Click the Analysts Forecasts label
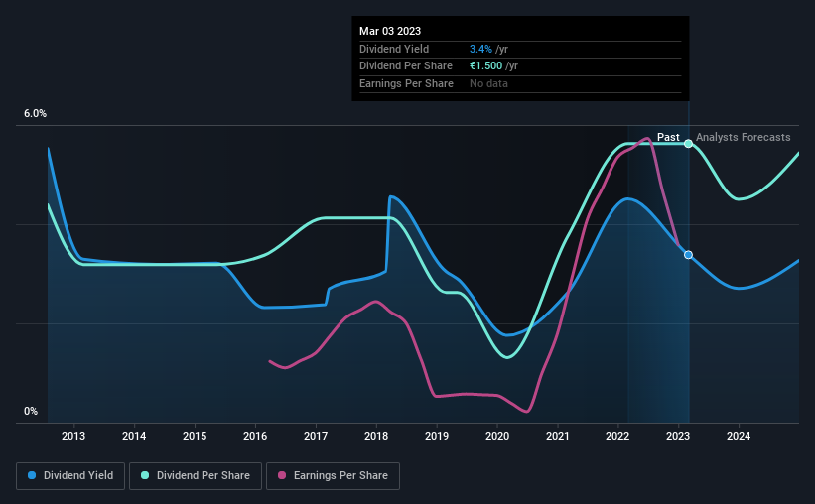 click(x=744, y=137)
